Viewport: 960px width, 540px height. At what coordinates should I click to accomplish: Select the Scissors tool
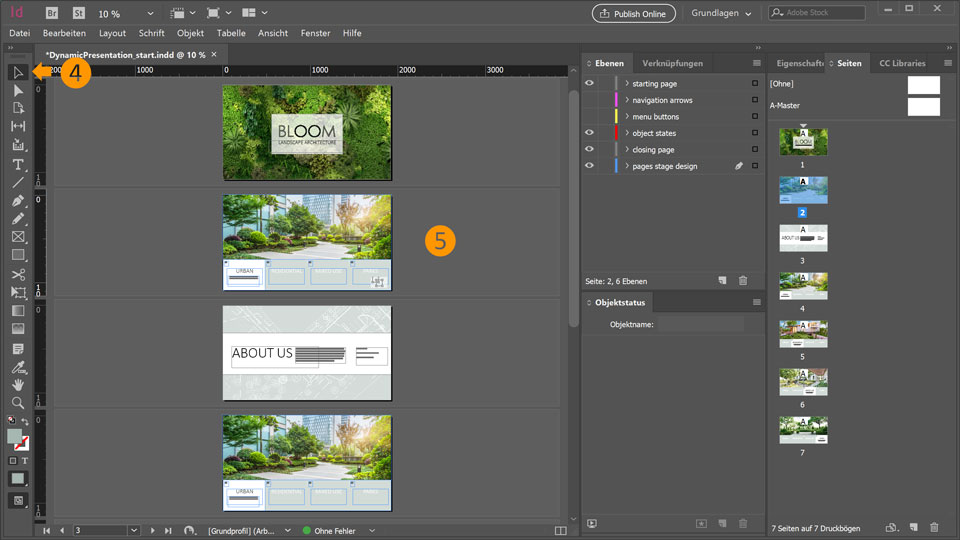point(18,274)
